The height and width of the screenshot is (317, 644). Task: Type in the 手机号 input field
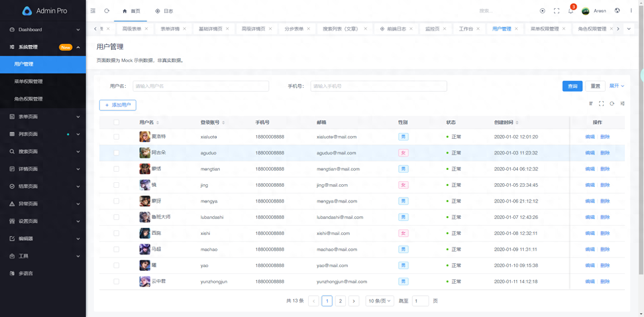coord(378,86)
